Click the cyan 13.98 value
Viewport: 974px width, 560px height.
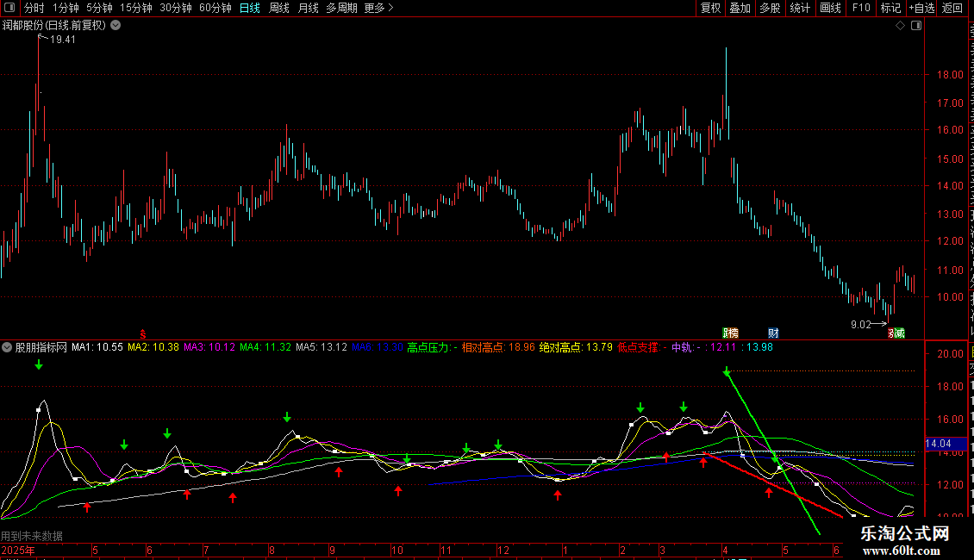click(x=759, y=347)
